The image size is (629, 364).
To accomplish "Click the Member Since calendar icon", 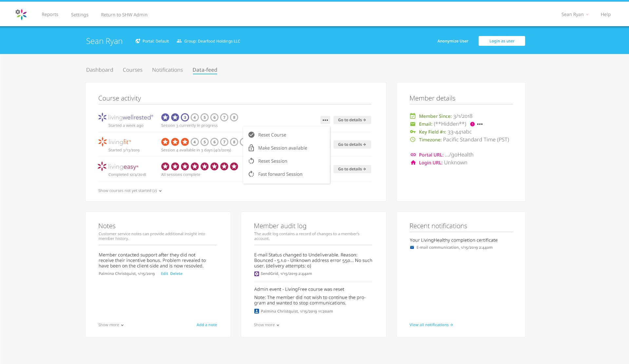I will [x=412, y=116].
